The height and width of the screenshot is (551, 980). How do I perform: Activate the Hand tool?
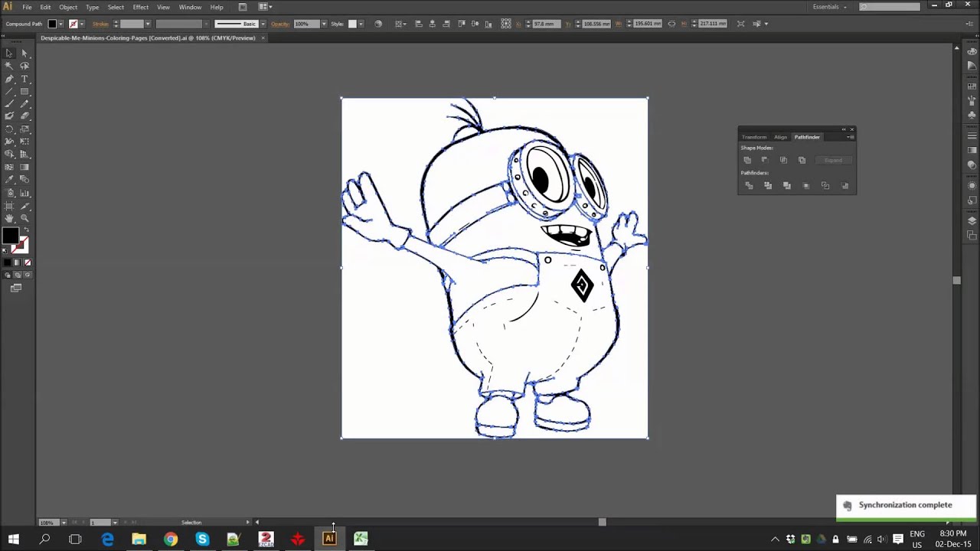(9, 218)
